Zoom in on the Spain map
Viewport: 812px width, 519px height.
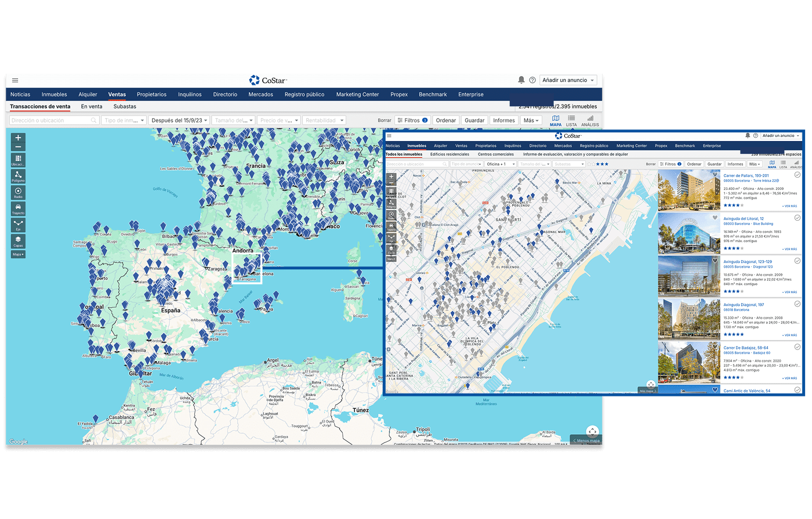(18, 138)
